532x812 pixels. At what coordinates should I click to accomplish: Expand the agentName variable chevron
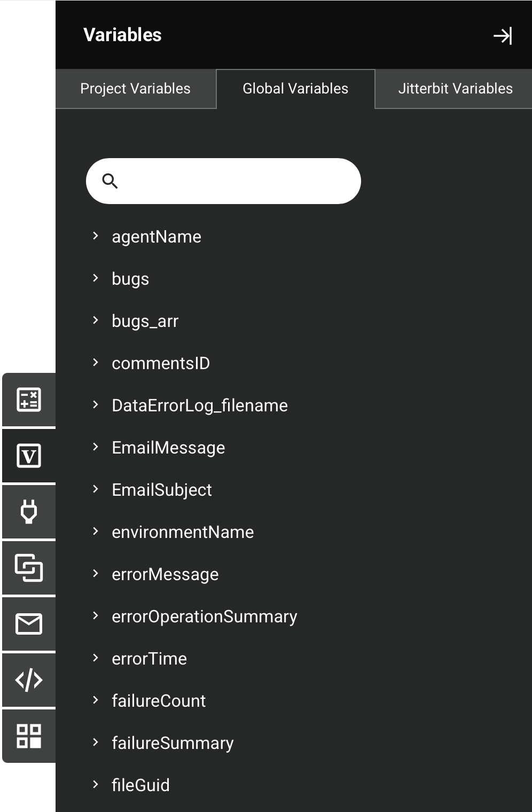pos(96,236)
